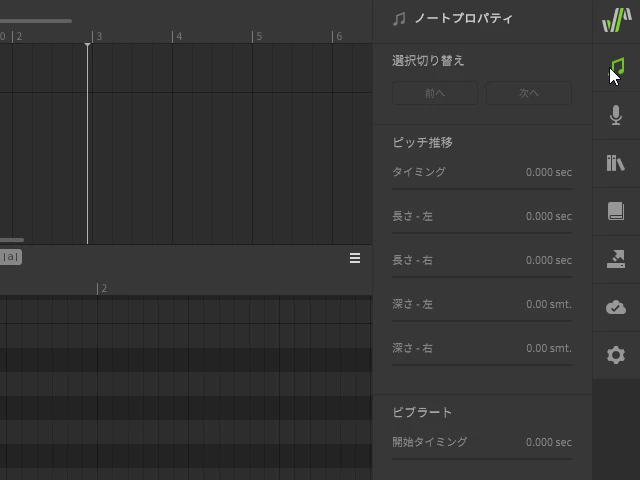Image resolution: width=640 pixels, height=480 pixels.
Task: Click the 深さ - 左 depth value field
Action: coord(548,304)
